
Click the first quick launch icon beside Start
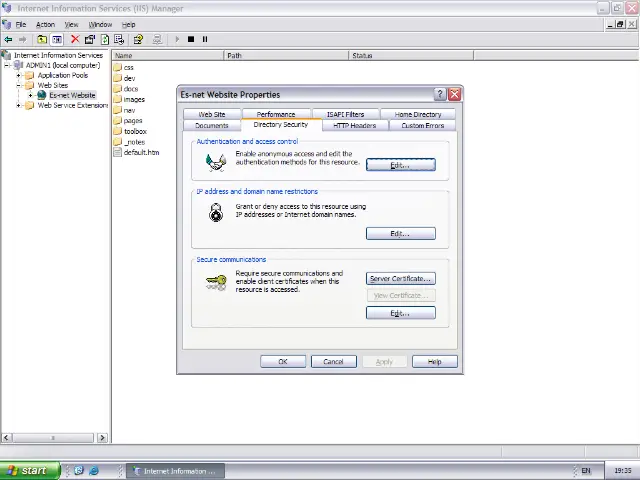[x=79, y=471]
